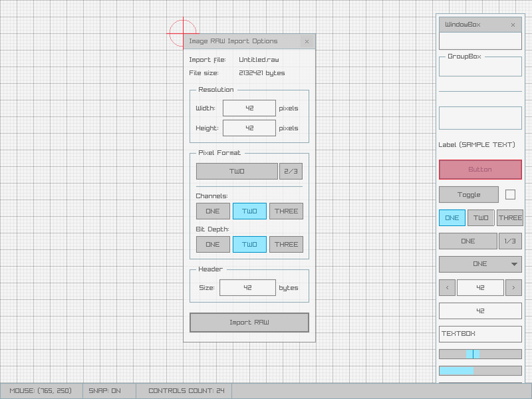The width and height of the screenshot is (532, 399).
Task: Close the WindowBox sample control
Action: [513, 25]
